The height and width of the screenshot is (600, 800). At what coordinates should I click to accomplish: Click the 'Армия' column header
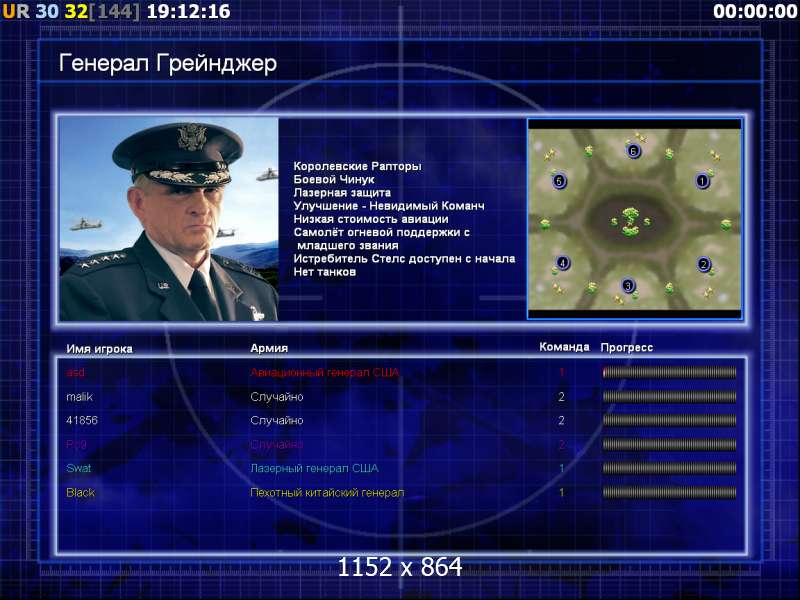point(269,348)
